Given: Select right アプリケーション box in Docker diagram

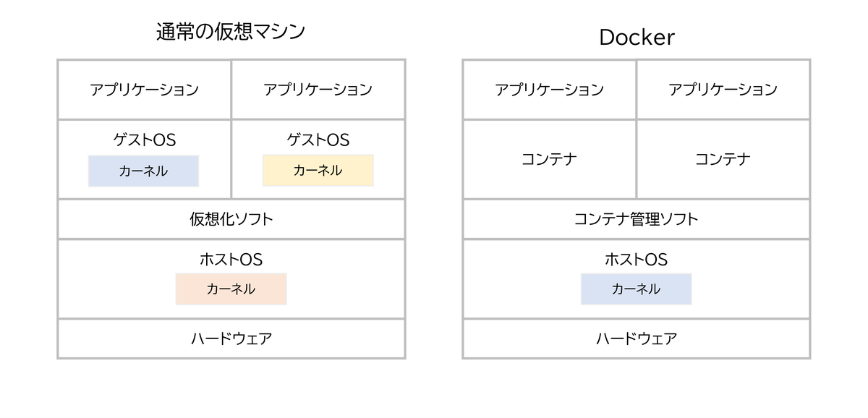Looking at the screenshot, I should pos(723,90).
